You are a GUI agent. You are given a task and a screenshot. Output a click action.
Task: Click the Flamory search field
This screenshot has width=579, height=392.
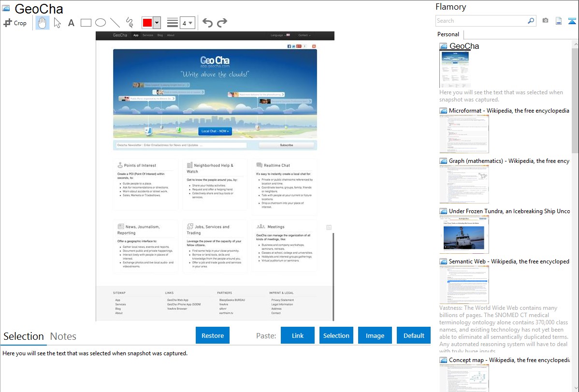click(481, 21)
